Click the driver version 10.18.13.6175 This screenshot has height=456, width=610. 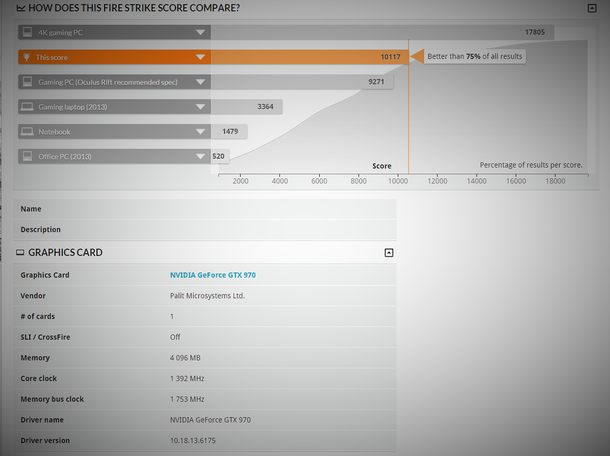(x=193, y=440)
